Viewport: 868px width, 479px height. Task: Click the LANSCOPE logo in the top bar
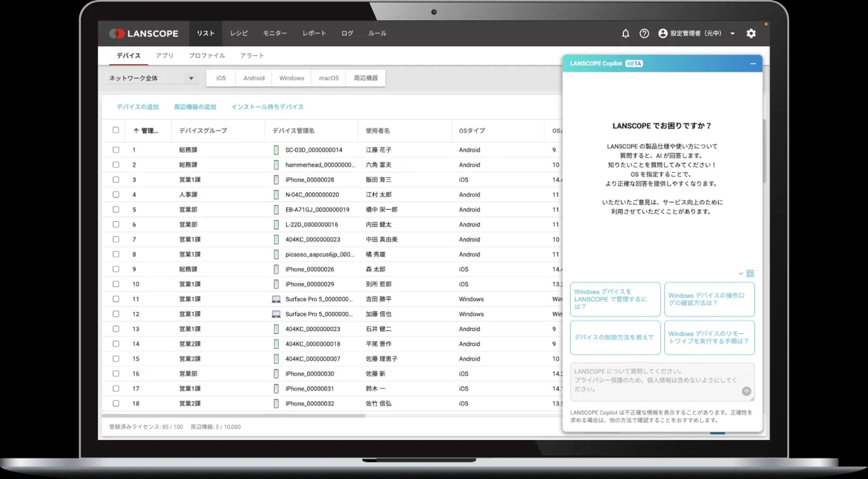(x=144, y=33)
